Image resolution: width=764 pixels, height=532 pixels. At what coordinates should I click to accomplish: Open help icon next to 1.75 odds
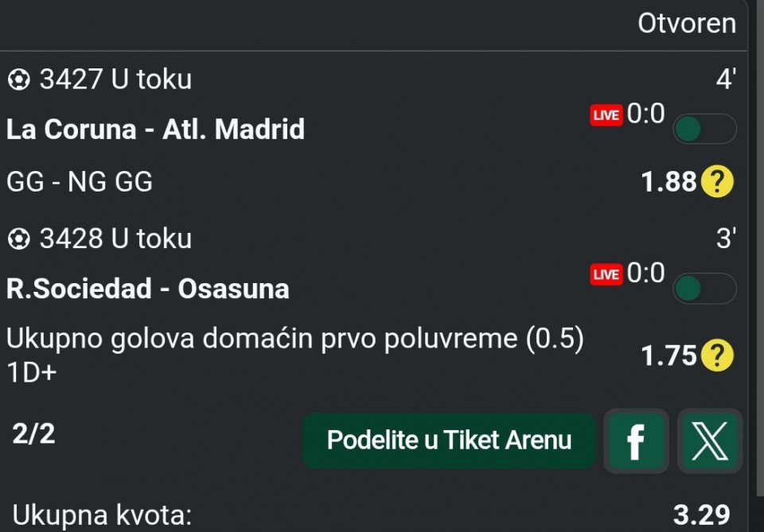click(x=716, y=355)
